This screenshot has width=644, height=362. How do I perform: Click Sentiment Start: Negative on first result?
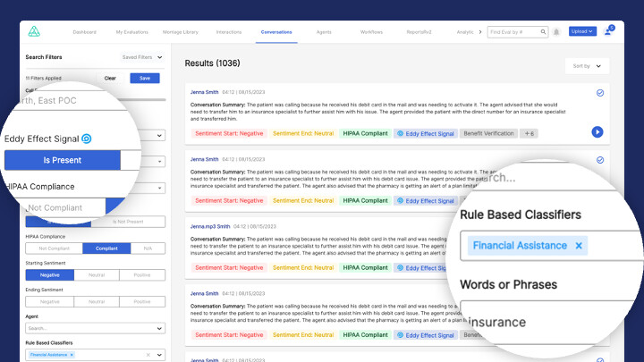(229, 133)
